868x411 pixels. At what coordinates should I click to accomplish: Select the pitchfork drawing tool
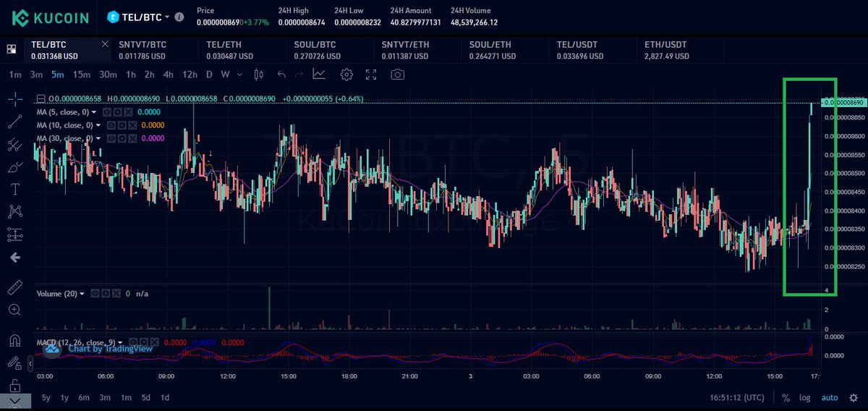pos(14,144)
